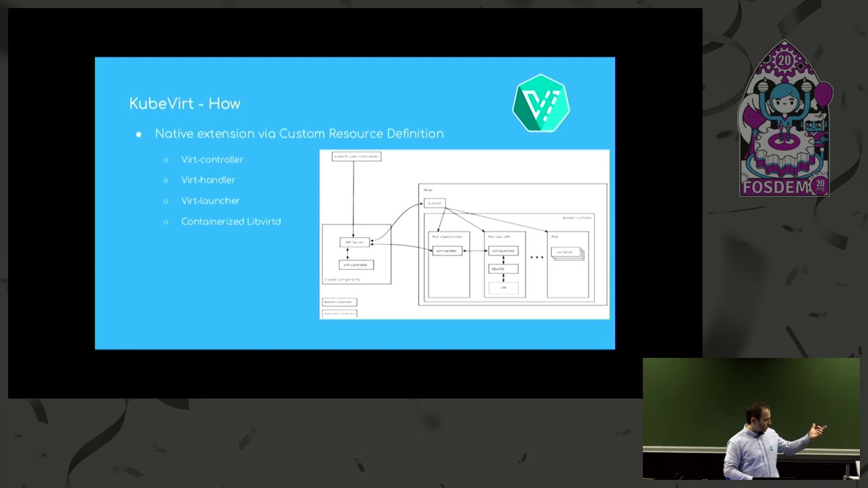Click the KubeVirt hexagon logo
This screenshot has width=868, height=488.
point(541,103)
